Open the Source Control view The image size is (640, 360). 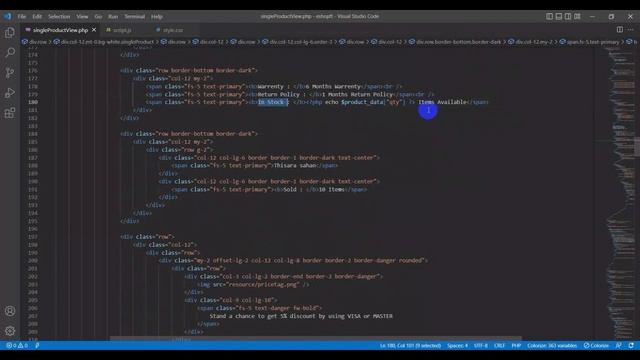(10, 73)
